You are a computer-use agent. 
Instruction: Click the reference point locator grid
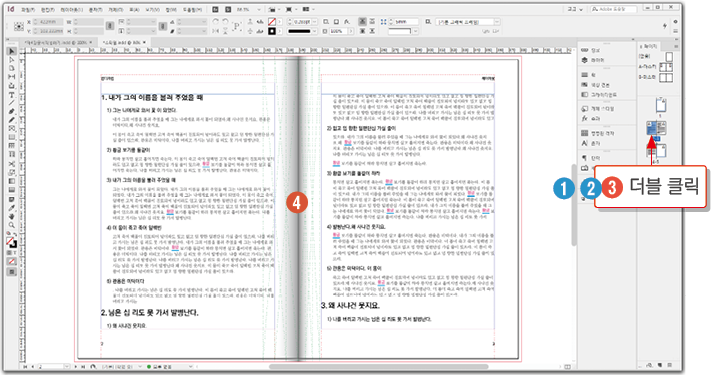(19, 27)
